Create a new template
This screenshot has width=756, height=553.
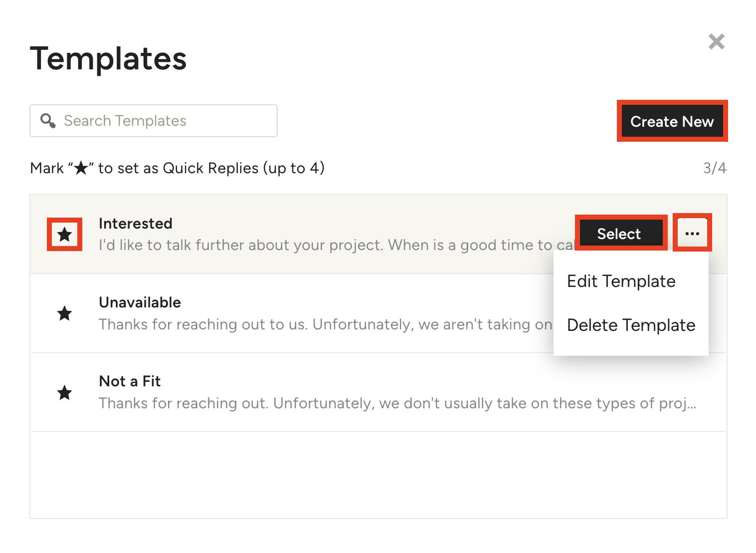(x=672, y=121)
